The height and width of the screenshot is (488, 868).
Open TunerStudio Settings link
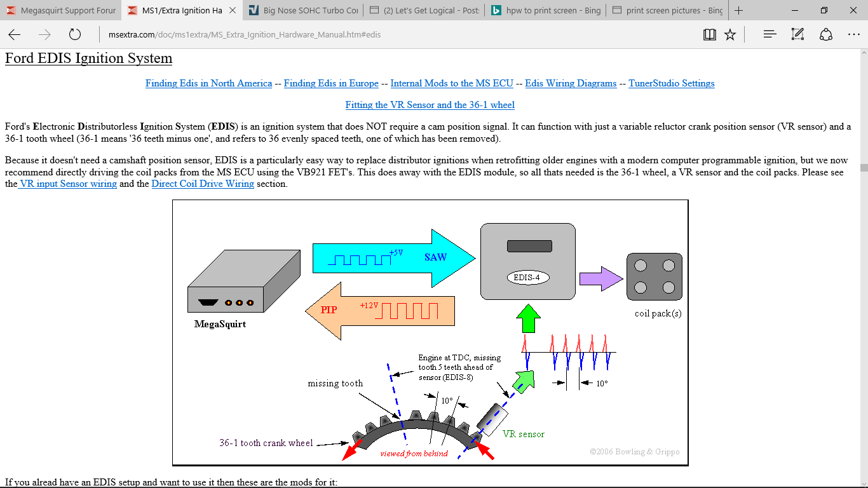[672, 83]
